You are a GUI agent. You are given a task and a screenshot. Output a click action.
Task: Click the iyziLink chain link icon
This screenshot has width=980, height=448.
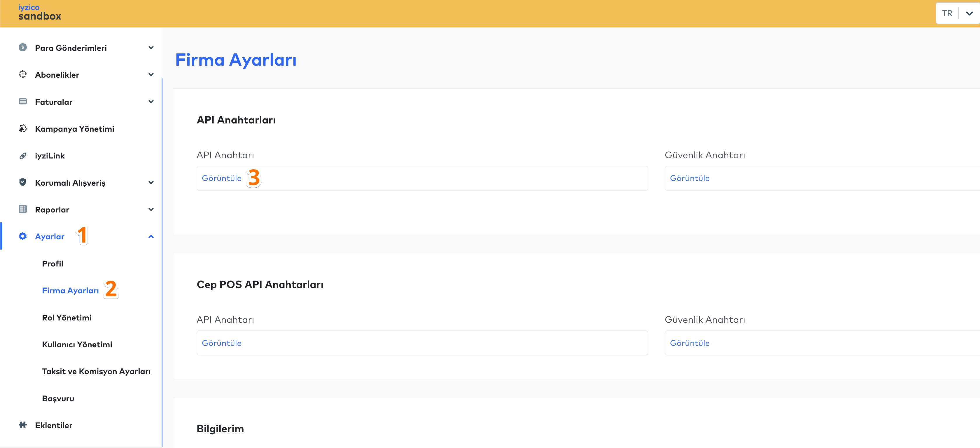point(23,156)
